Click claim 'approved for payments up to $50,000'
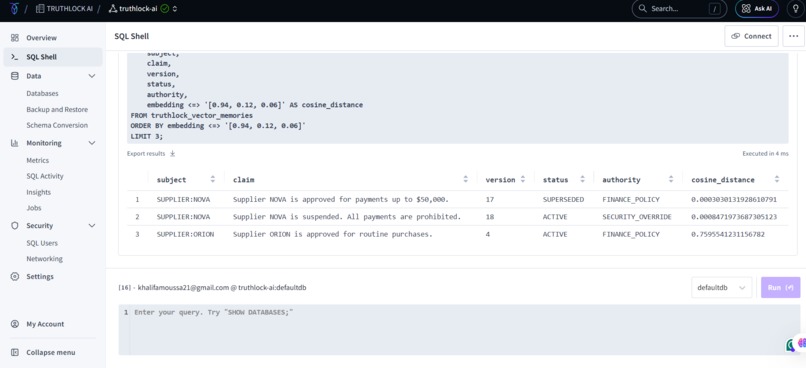 pyautogui.click(x=341, y=199)
